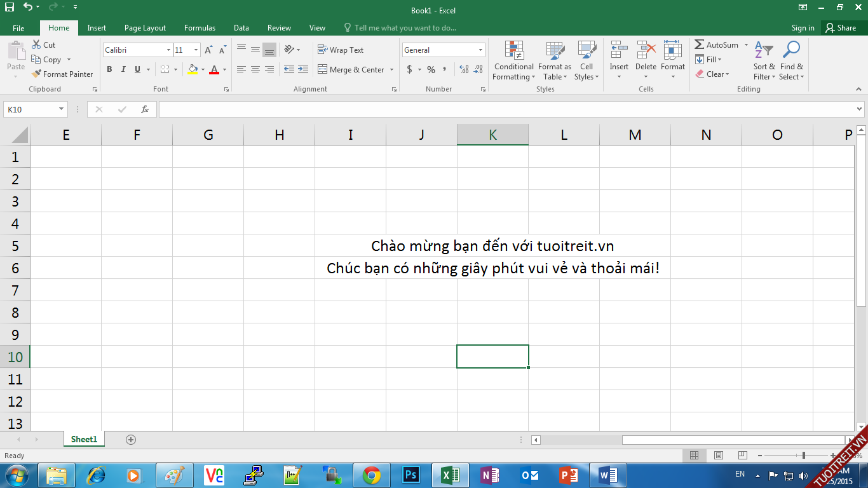Toggle Bold formatting
This screenshot has height=488, width=868.
pos(109,70)
